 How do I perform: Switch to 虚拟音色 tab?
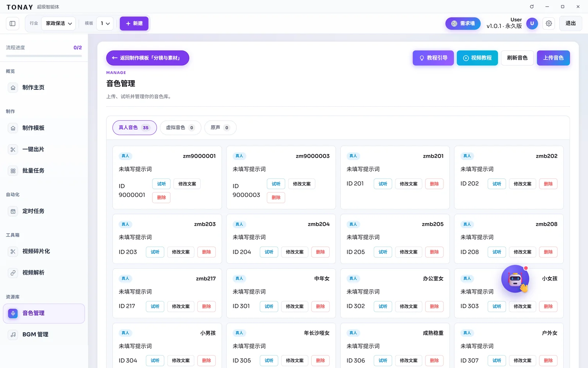coord(180,128)
